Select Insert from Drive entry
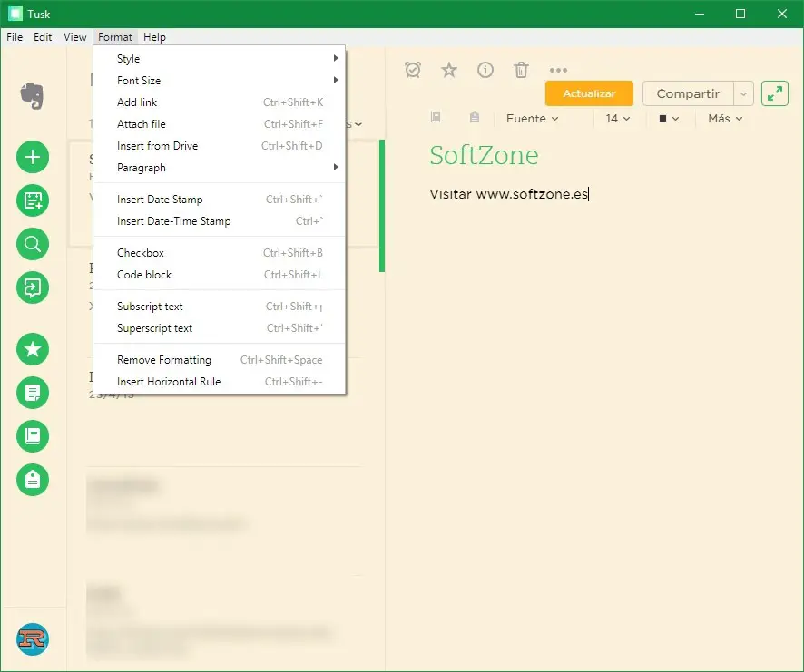This screenshot has width=804, height=672. [220, 146]
